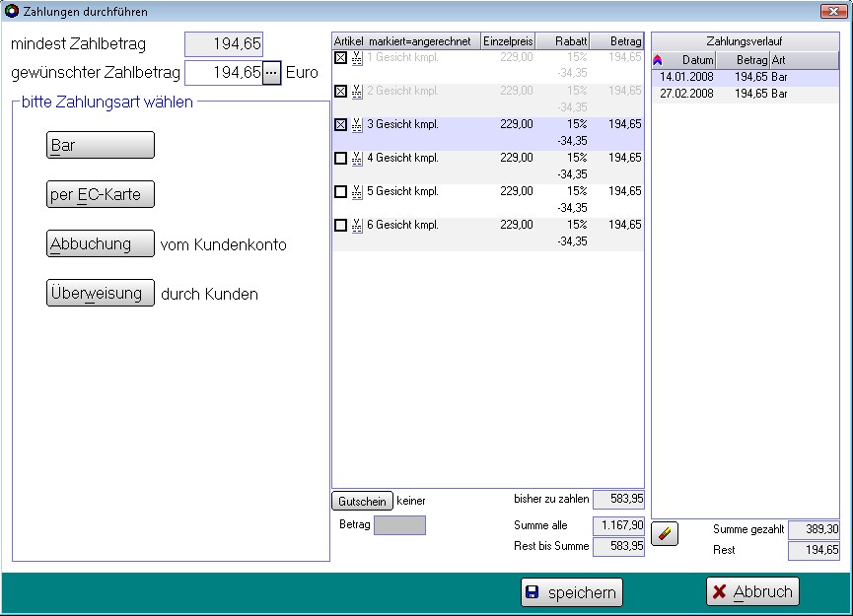853x616 pixels.
Task: Click the article icon for 1 Gesicht kmpl.
Action: (357, 58)
